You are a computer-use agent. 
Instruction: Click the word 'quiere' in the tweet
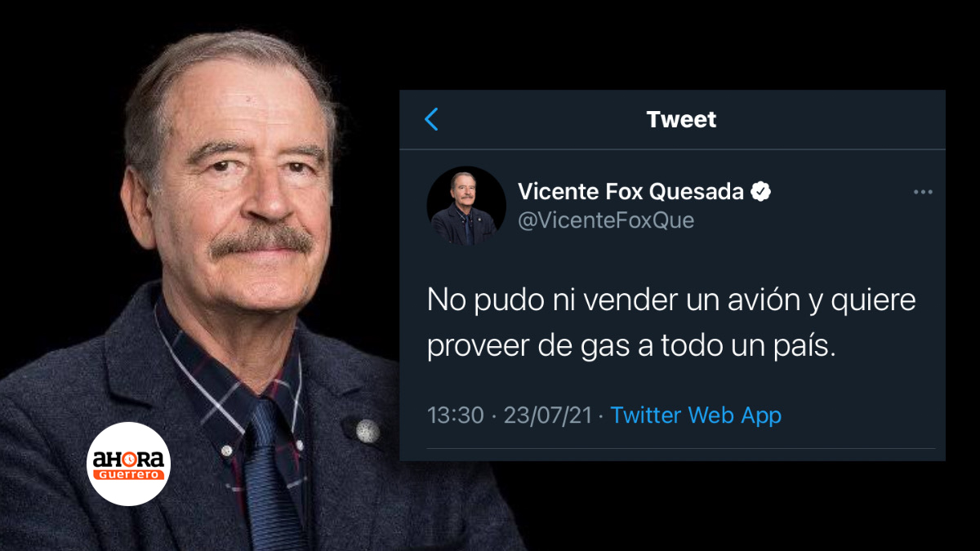(873, 301)
